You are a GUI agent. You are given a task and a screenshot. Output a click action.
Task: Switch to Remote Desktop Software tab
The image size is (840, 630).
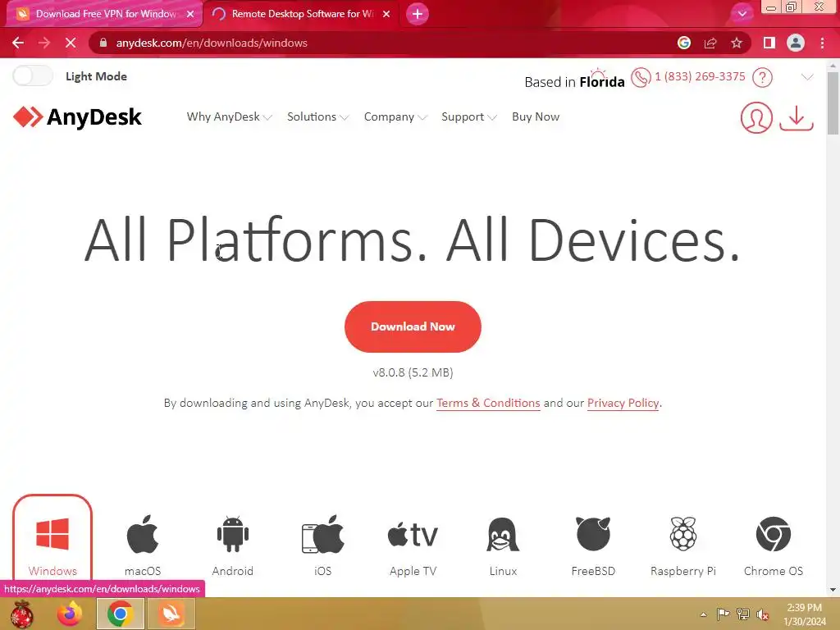point(300,14)
